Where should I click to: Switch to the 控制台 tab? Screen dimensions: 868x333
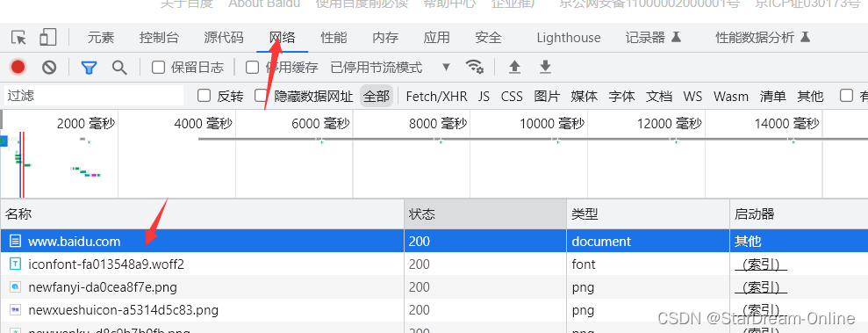tap(160, 38)
